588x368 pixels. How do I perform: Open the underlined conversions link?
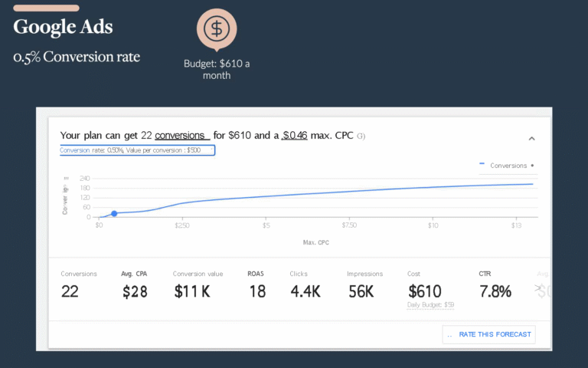pos(182,135)
